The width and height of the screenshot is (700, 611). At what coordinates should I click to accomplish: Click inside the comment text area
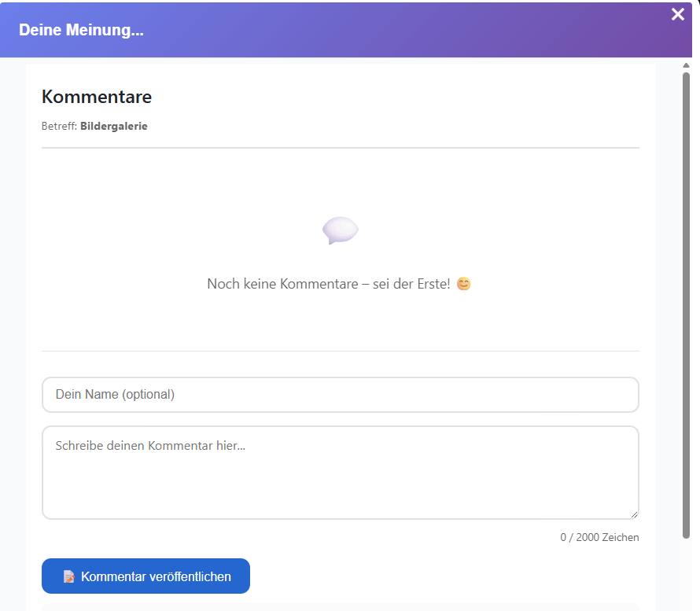340,470
